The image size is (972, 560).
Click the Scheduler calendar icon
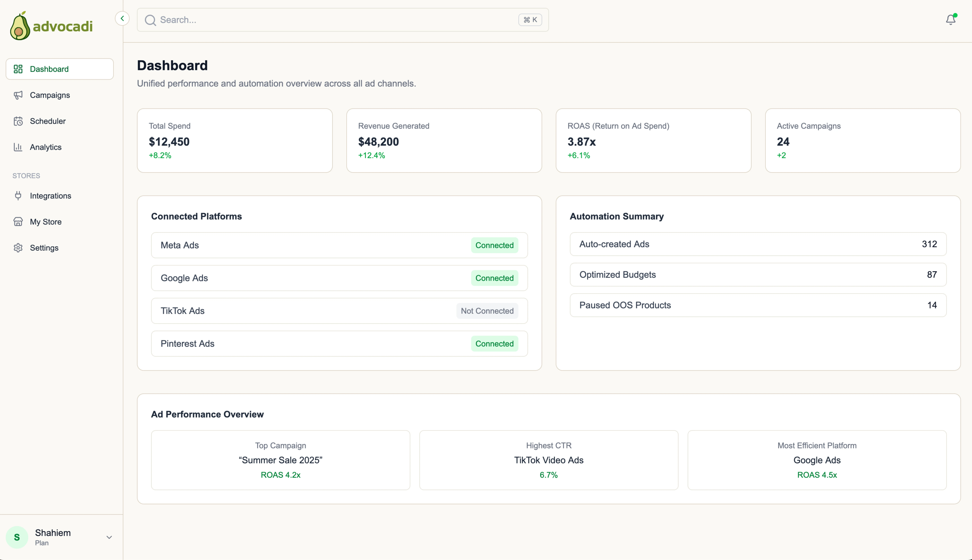click(18, 121)
